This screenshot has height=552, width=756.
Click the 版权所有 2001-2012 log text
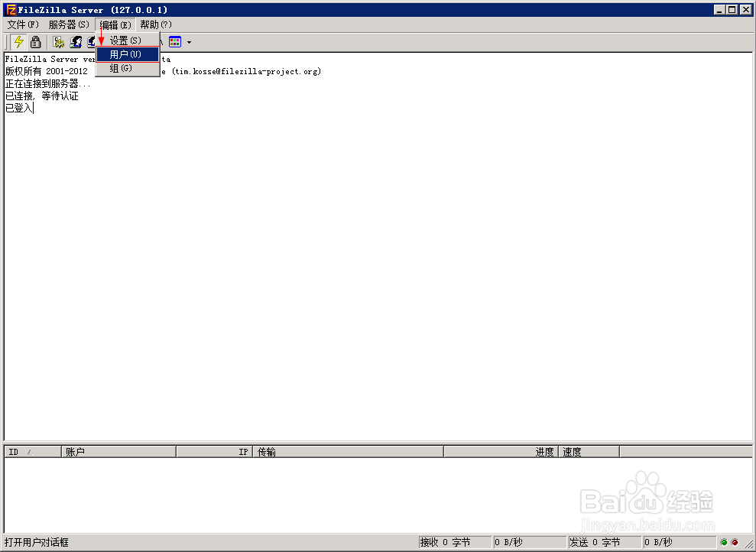click(x=47, y=71)
